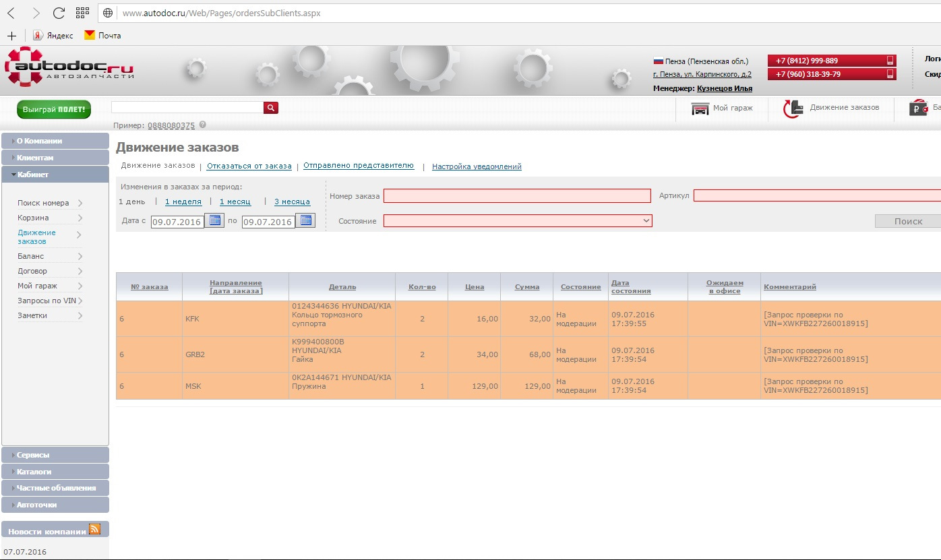The height and width of the screenshot is (560, 941).
Task: Sort table by Цена column
Action: click(x=475, y=287)
